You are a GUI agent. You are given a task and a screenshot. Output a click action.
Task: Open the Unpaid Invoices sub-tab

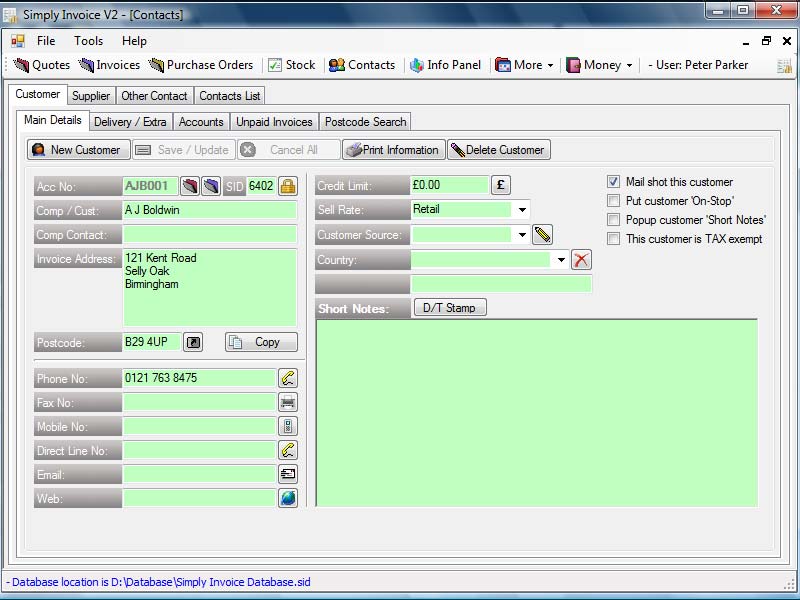tap(274, 121)
